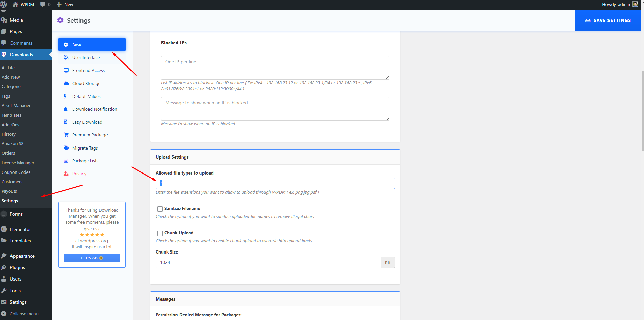Click the Templates folder icon

point(4,241)
